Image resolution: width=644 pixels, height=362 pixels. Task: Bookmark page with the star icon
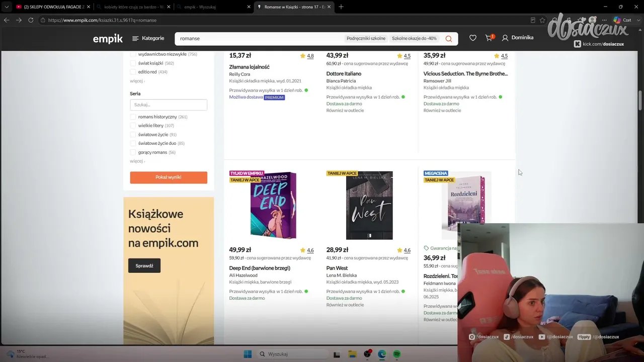542,20
